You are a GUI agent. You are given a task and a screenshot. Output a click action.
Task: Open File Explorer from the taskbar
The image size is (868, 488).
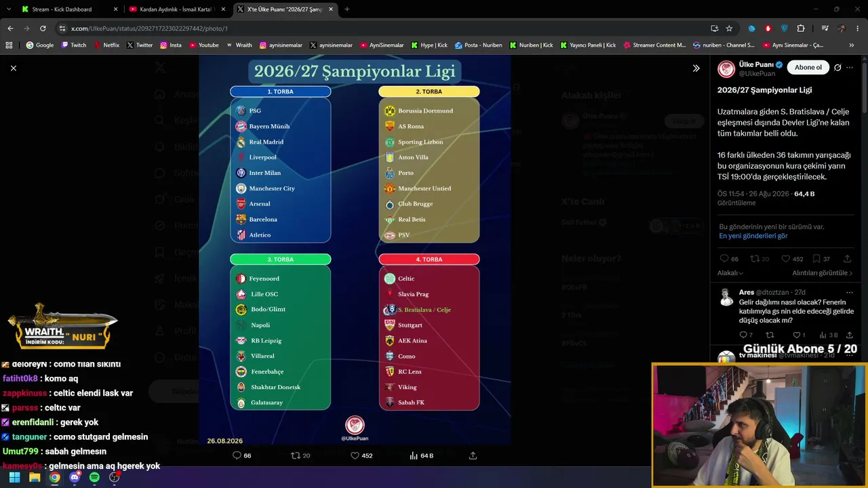pyautogui.click(x=35, y=477)
